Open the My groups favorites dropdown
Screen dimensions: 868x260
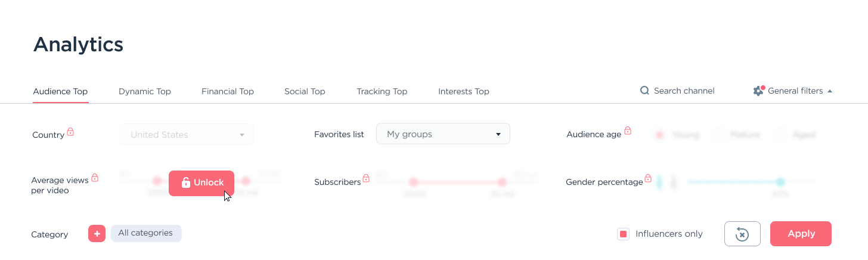(443, 134)
